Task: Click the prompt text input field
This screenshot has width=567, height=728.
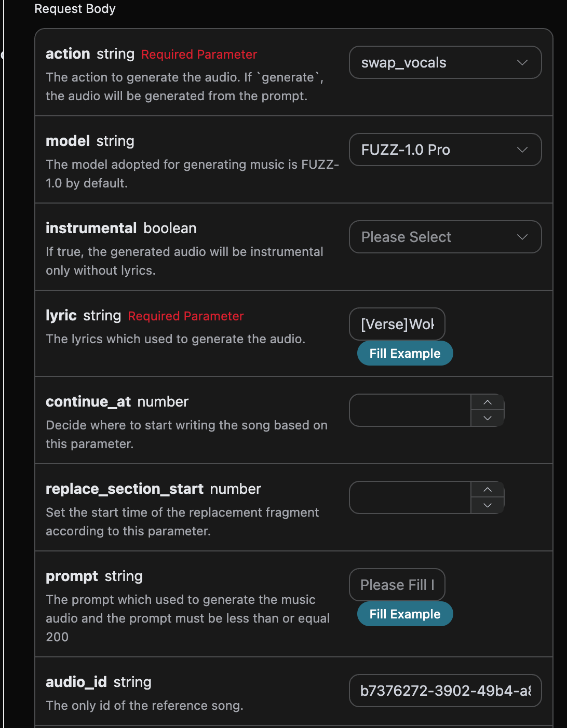Action: [x=397, y=585]
